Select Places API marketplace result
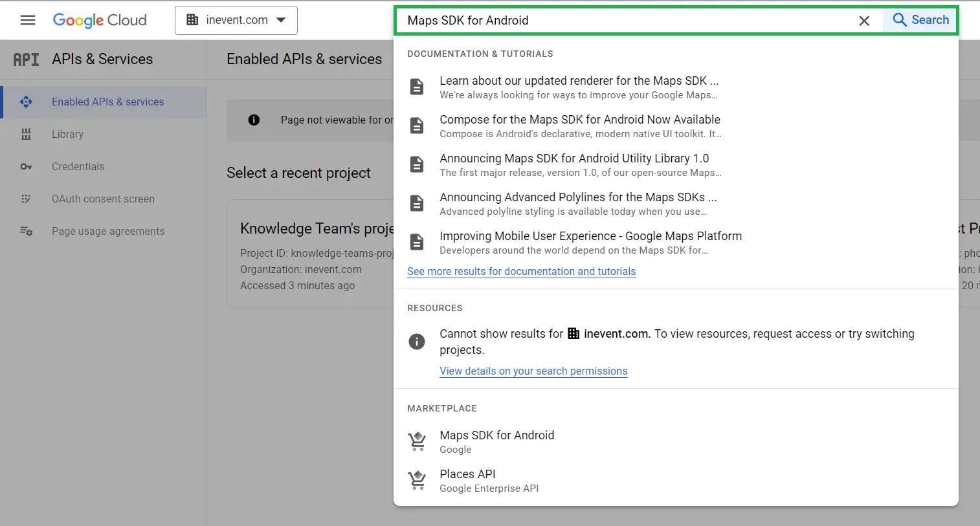The height and width of the screenshot is (526, 980). tap(676, 480)
